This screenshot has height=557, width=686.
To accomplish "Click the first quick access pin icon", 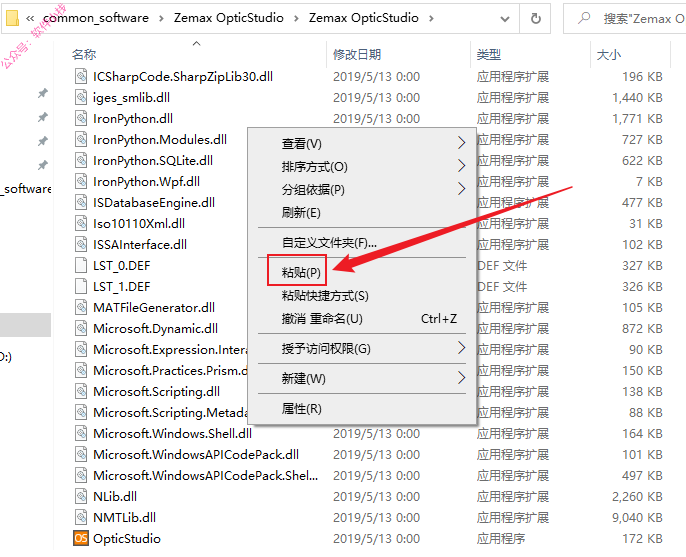I will (42, 93).
